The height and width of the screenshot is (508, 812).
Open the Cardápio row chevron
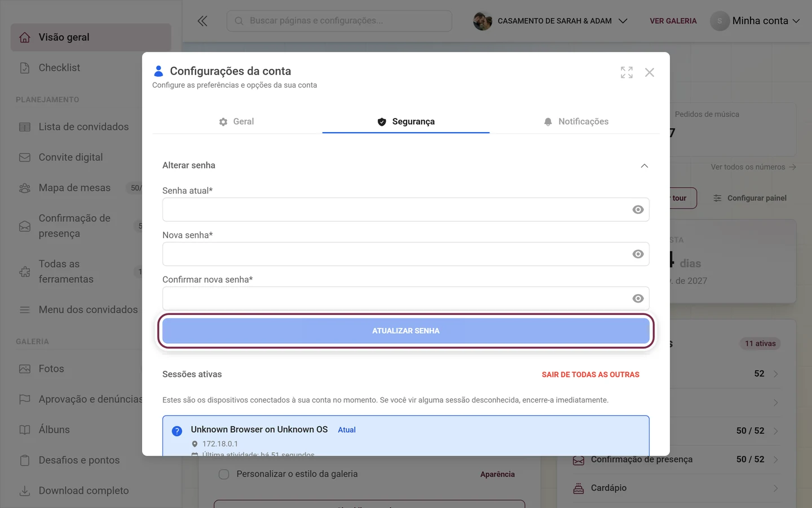pos(776,488)
